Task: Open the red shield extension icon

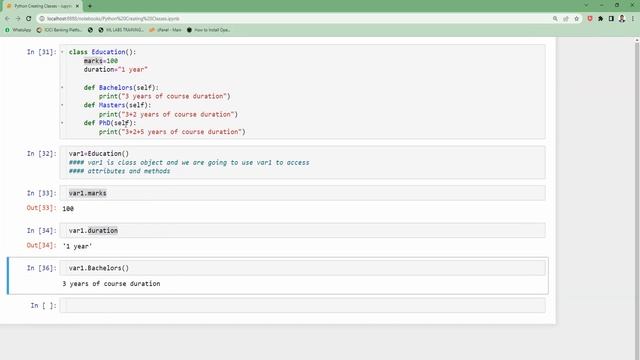Action: [590, 18]
